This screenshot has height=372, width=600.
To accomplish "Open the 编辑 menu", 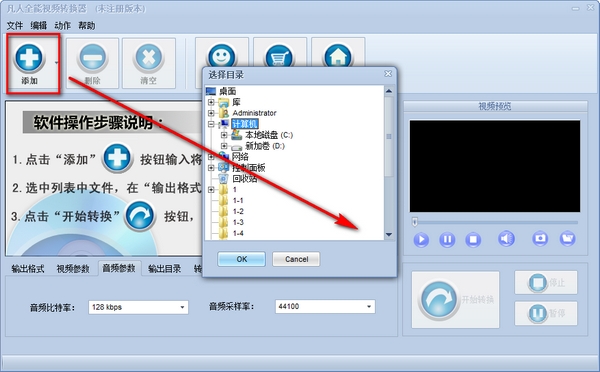I will click(39, 25).
